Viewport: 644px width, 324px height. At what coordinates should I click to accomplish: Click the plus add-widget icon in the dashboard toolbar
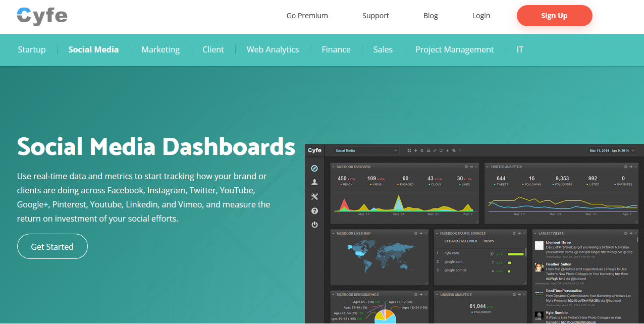pyautogui.click(x=415, y=150)
